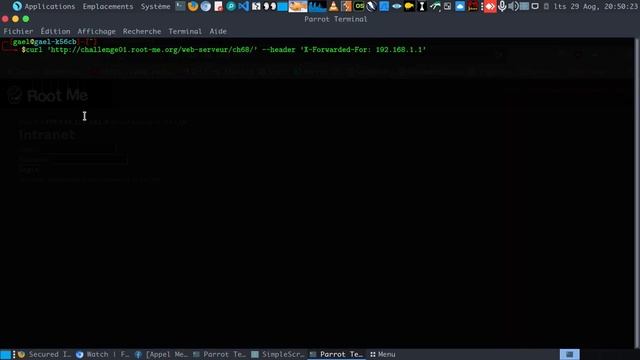Switch to the Secured I… taskbar window
640x360 pixels.
coord(44,354)
